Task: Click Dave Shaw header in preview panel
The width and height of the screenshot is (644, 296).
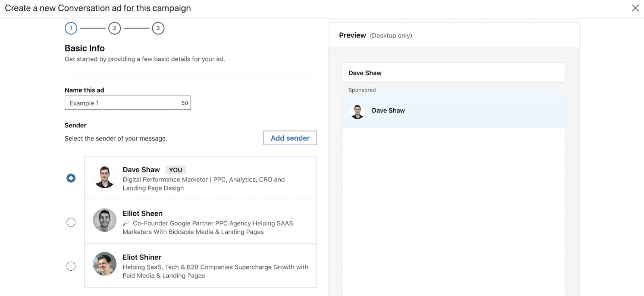Action: (365, 73)
